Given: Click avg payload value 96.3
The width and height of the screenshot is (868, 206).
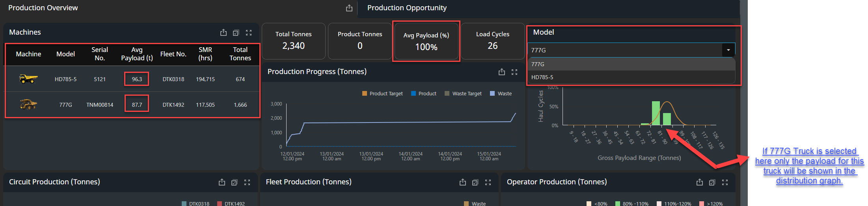Looking at the screenshot, I should pos(137,79).
